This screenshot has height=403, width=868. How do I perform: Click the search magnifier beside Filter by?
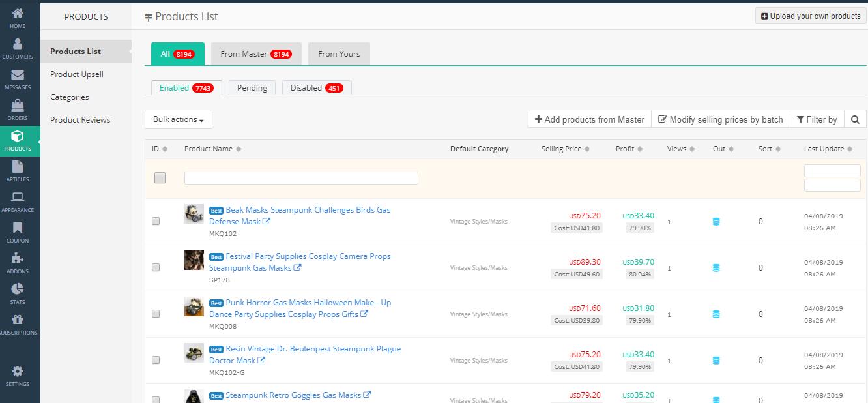855,119
